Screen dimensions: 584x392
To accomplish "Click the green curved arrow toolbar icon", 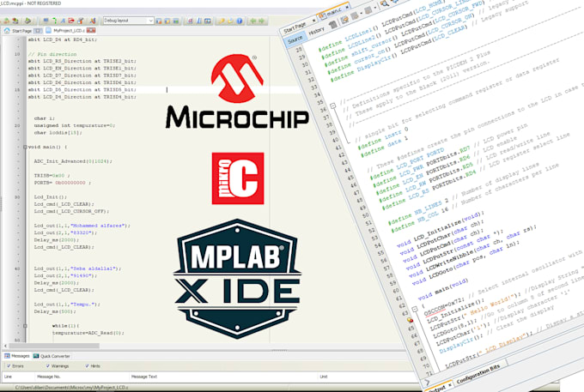I will (54, 21).
